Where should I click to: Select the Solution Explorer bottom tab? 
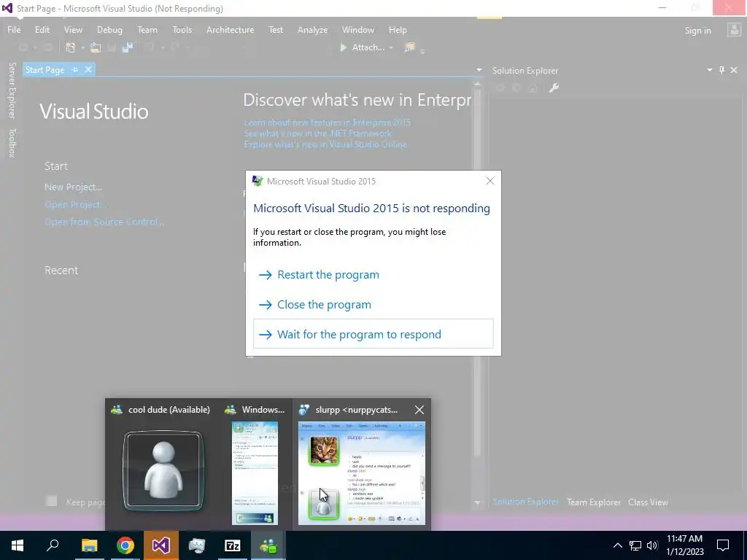[x=525, y=502]
